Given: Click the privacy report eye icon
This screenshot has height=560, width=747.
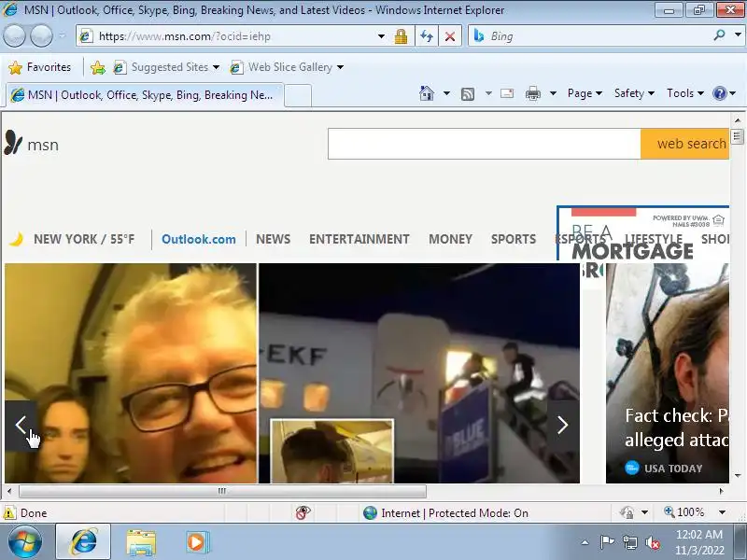Looking at the screenshot, I should click(303, 512).
